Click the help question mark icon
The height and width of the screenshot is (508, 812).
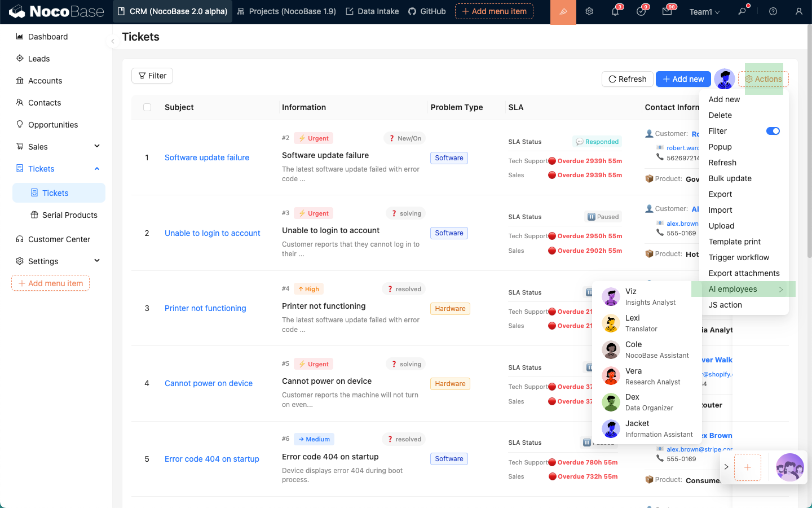(773, 12)
